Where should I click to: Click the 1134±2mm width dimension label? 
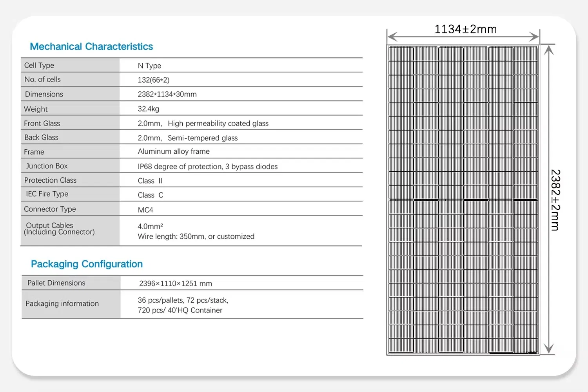[465, 29]
